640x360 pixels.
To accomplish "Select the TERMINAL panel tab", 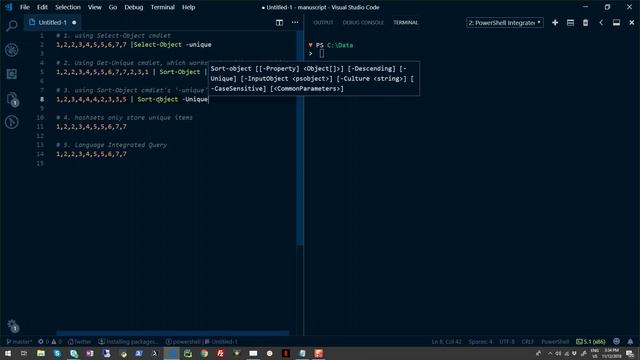I will (406, 22).
